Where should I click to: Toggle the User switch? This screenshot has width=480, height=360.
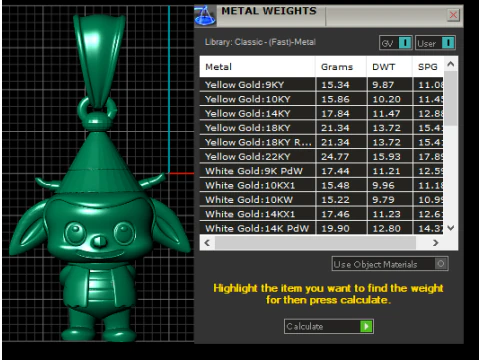point(448,43)
